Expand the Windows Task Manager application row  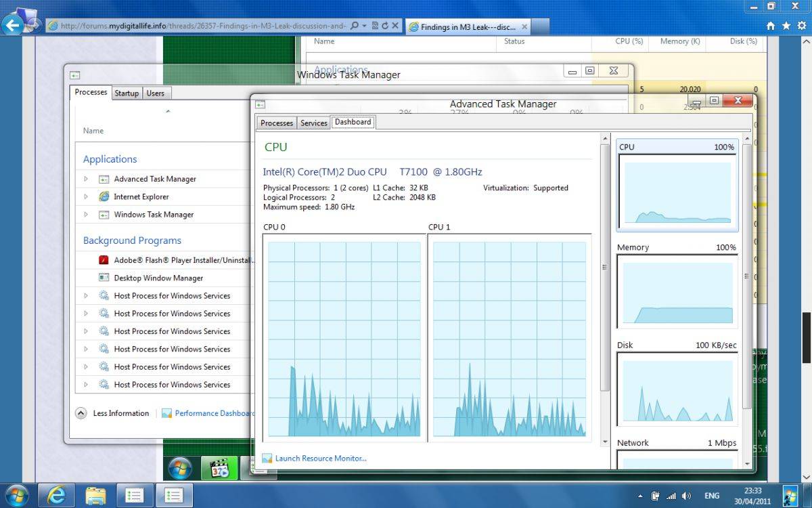tap(86, 215)
